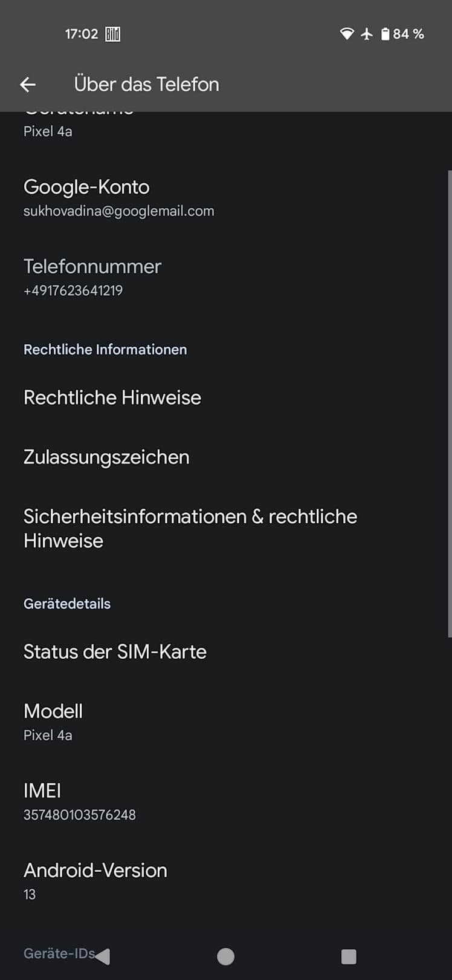Open Zulassungszeichen

point(106,457)
